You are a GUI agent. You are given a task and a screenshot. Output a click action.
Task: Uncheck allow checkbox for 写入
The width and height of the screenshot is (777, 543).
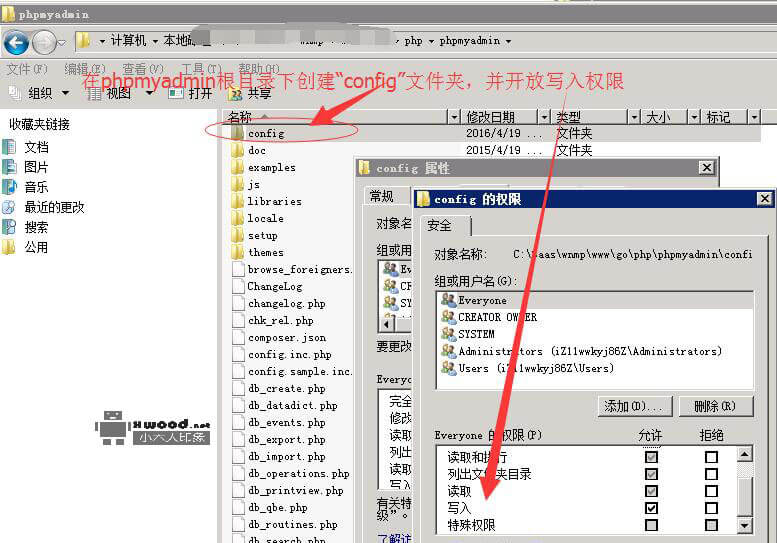point(651,508)
